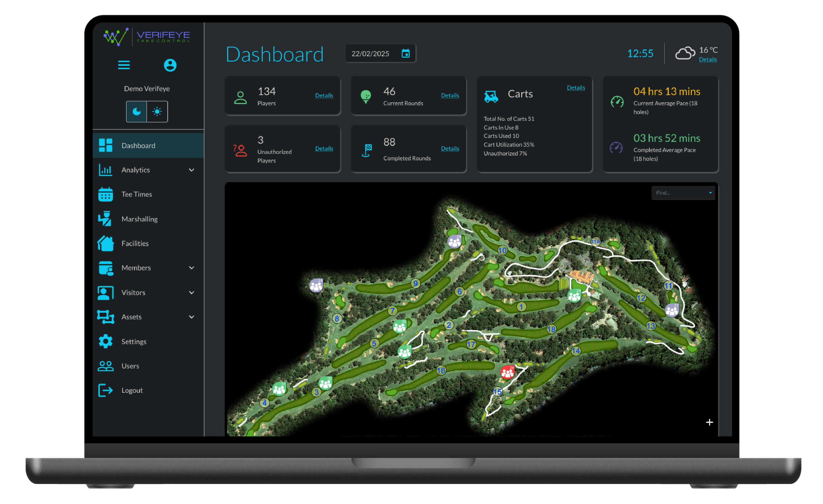This screenshot has width=823, height=504.
Task: Expand the Assets submenu chevron
Action: (191, 317)
